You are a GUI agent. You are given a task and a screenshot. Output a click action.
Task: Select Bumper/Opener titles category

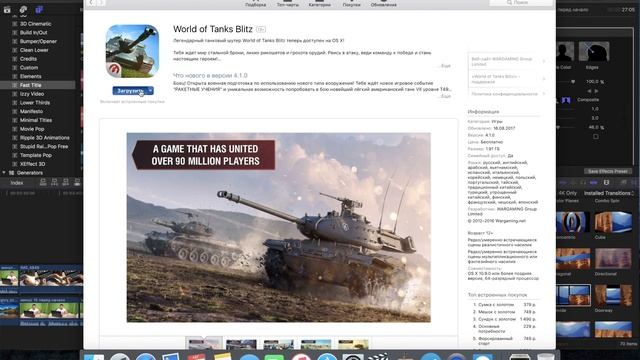tap(38, 41)
